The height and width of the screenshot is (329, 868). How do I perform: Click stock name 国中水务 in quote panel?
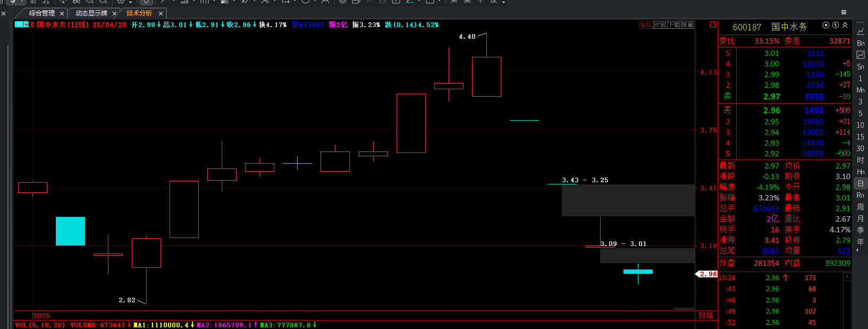789,27
